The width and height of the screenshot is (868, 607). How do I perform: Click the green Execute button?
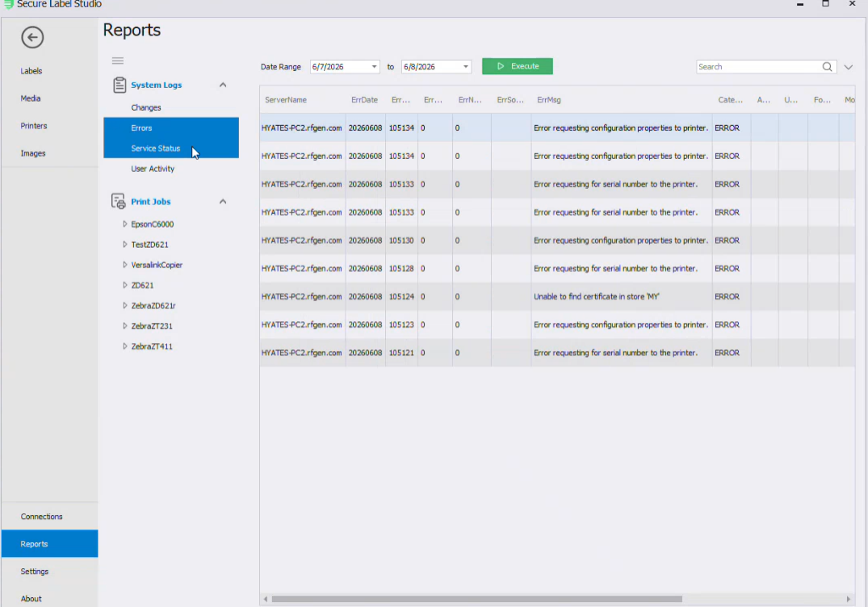517,66
